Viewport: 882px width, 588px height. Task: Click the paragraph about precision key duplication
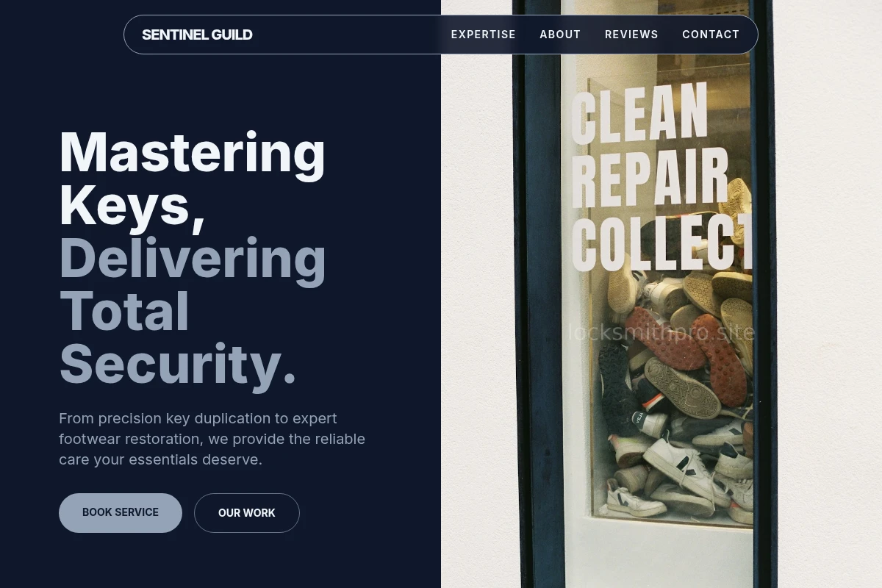pyautogui.click(x=212, y=439)
